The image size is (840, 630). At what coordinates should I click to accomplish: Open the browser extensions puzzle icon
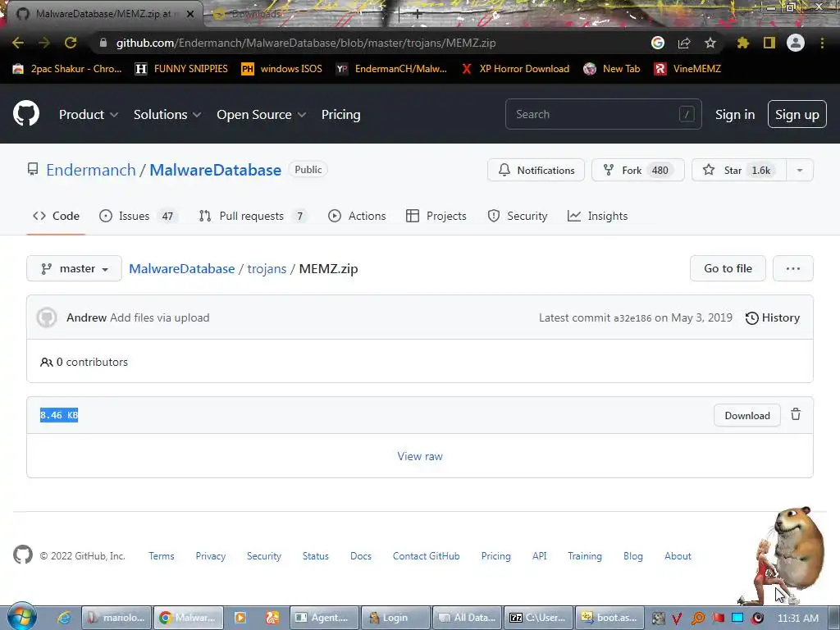click(742, 43)
